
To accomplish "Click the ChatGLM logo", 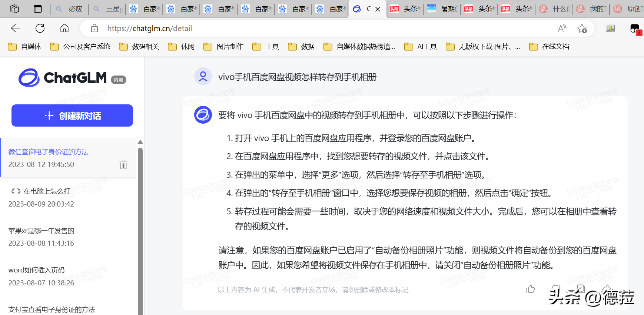I will (63, 78).
